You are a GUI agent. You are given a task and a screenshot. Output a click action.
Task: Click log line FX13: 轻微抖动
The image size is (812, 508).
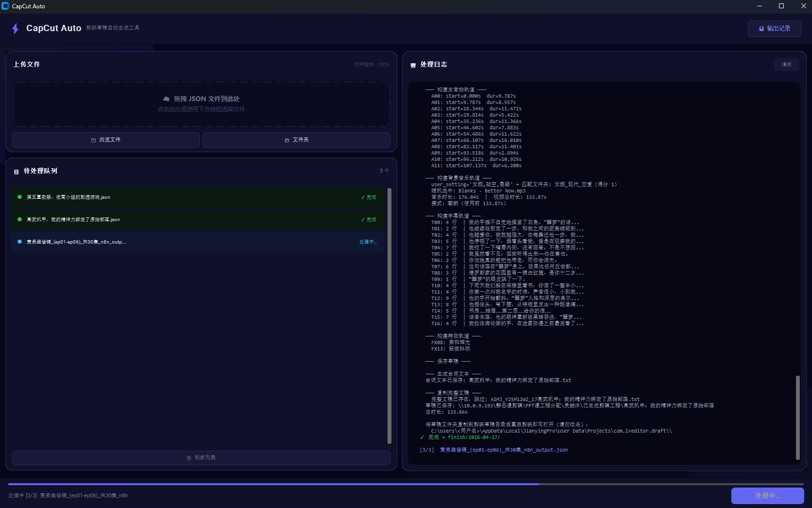click(x=450, y=349)
